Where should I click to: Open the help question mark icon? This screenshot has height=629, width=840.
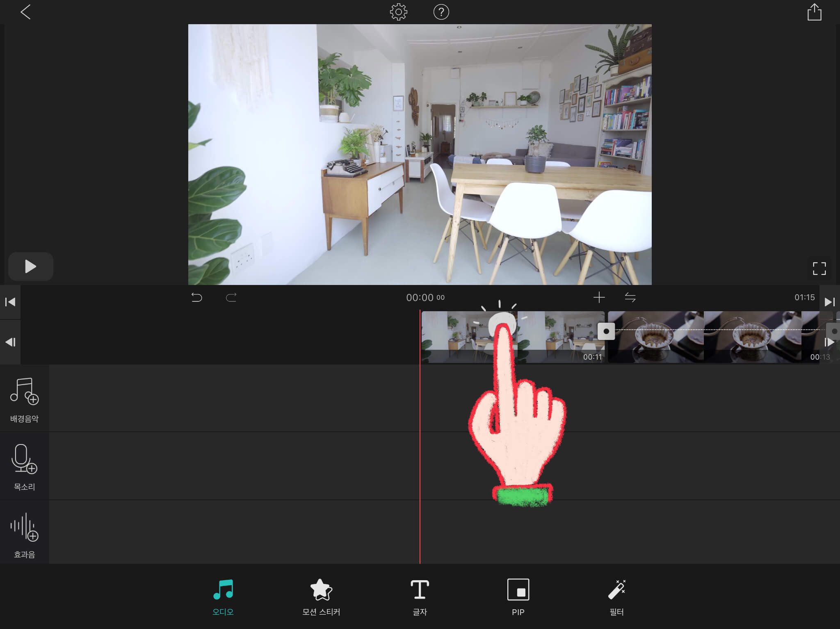pos(441,12)
